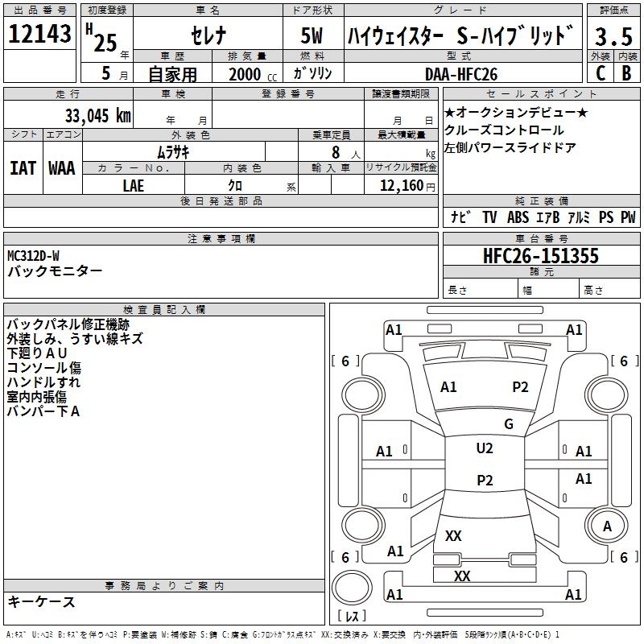Click the displacement value 2000 cc
The image size is (644, 644).
coord(253,74)
